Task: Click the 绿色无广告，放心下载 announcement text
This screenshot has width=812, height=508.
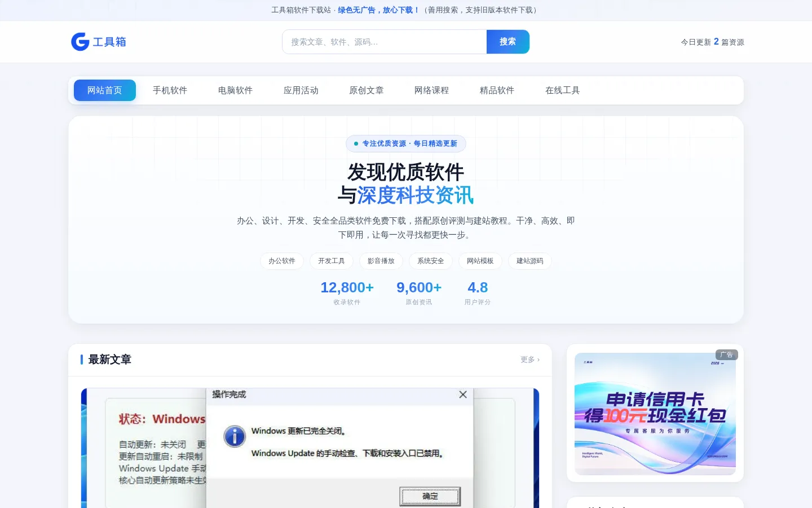Action: tap(378, 10)
